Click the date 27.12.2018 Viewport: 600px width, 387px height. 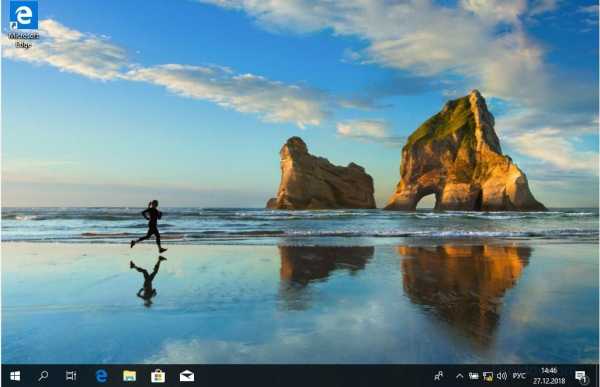pos(549,381)
